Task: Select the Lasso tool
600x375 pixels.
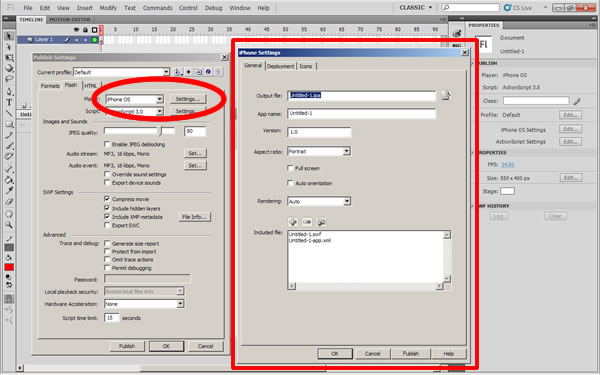Action: point(9,79)
